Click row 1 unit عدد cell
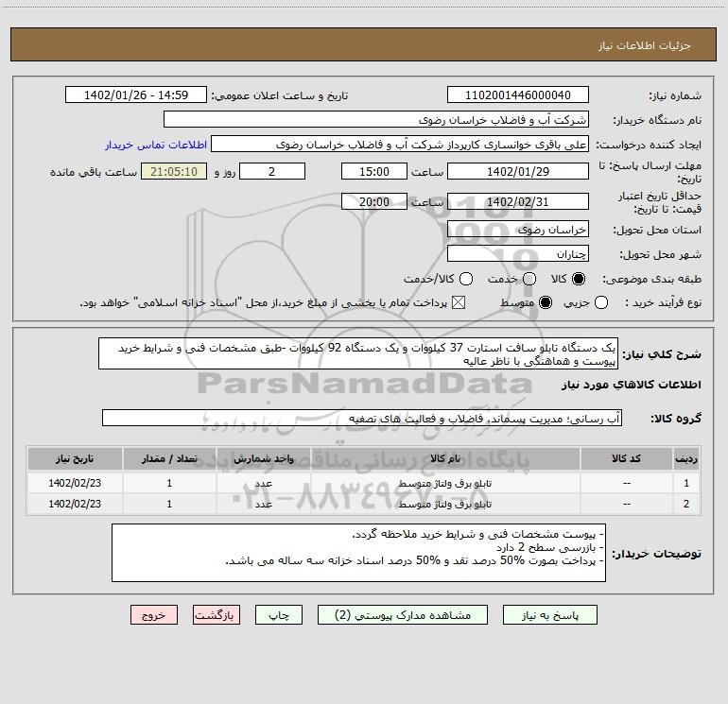The image size is (728, 704). (x=263, y=483)
